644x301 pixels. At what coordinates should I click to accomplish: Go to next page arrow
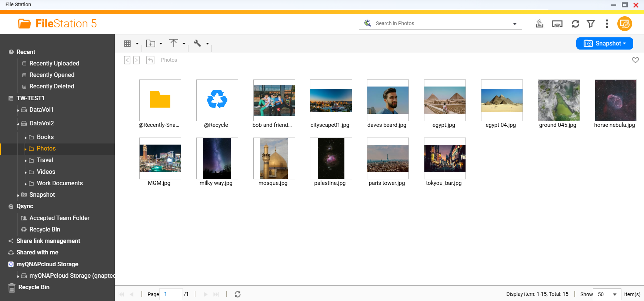pyautogui.click(x=206, y=294)
